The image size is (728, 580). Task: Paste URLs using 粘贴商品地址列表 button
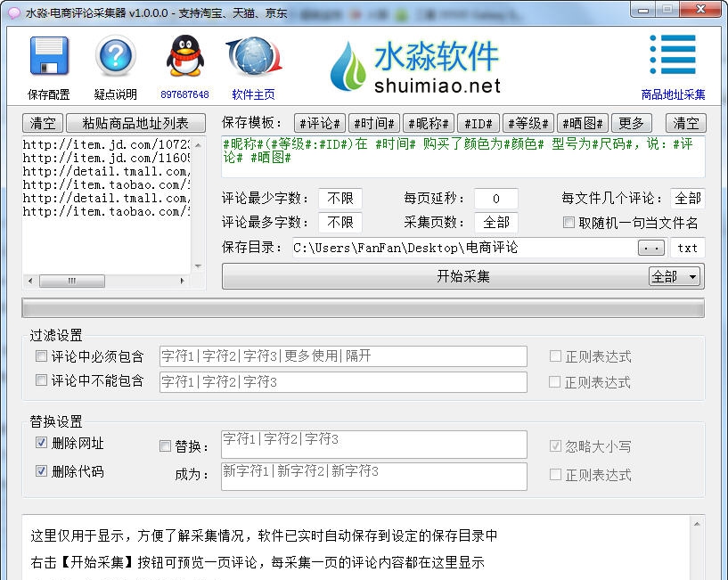[x=135, y=123]
